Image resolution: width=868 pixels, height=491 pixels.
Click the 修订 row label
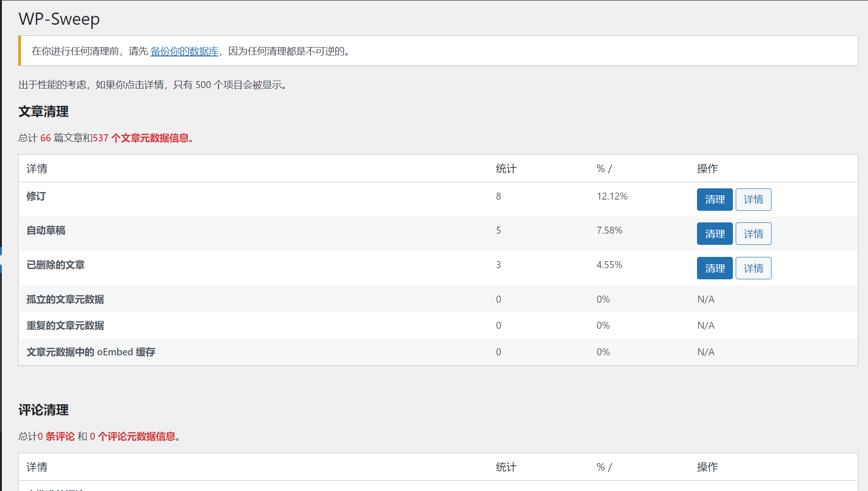tap(36, 196)
